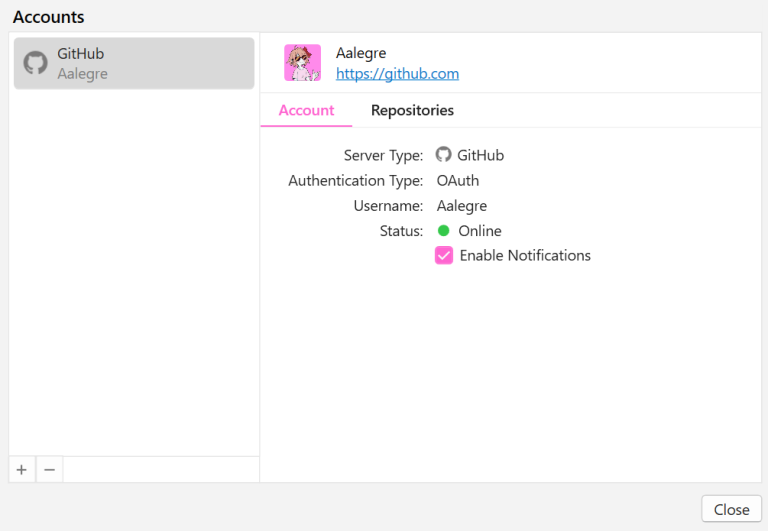Click the OAuth authentication type value

(457, 181)
